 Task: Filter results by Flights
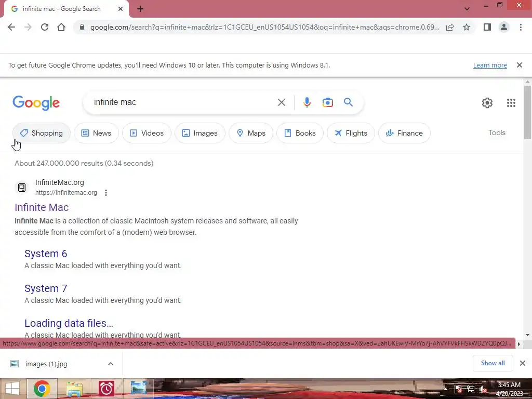pos(351,133)
